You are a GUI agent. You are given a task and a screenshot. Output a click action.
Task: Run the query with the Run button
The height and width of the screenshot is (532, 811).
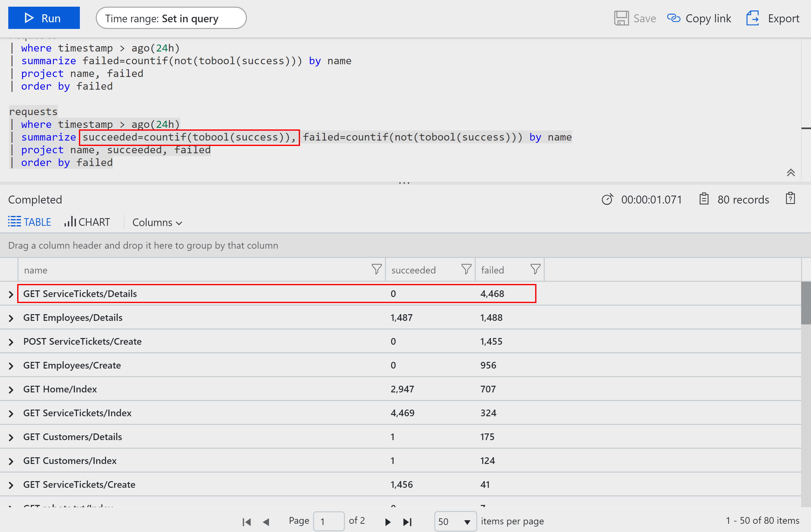pos(44,18)
